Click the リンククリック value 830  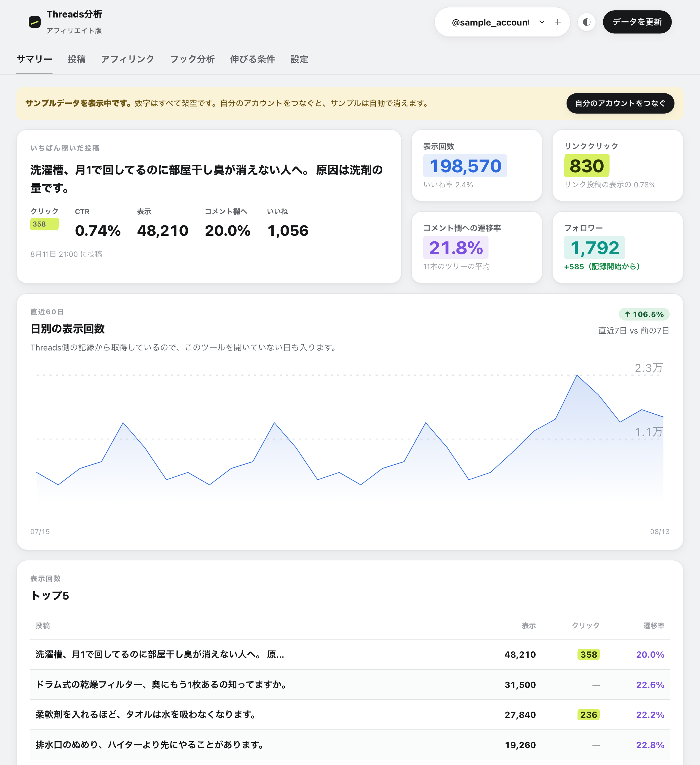click(586, 166)
